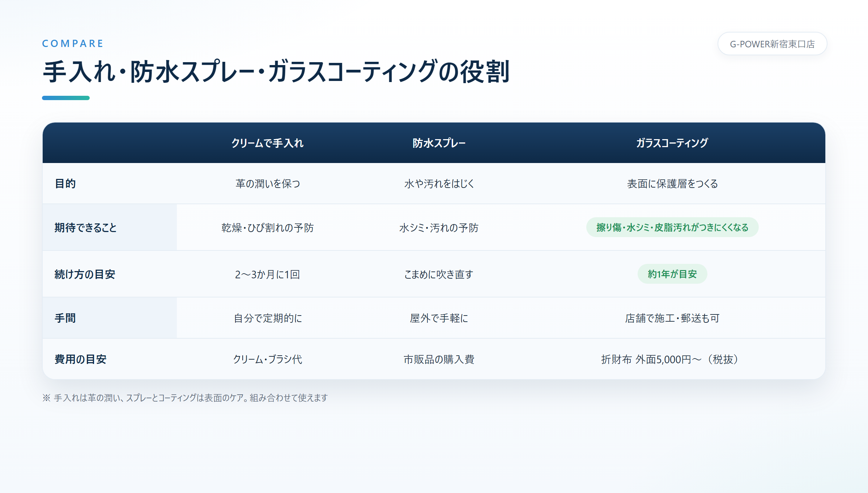Click the cell クリーム・ブラシ代
Image resolution: width=868 pixels, height=493 pixels.
click(x=268, y=359)
